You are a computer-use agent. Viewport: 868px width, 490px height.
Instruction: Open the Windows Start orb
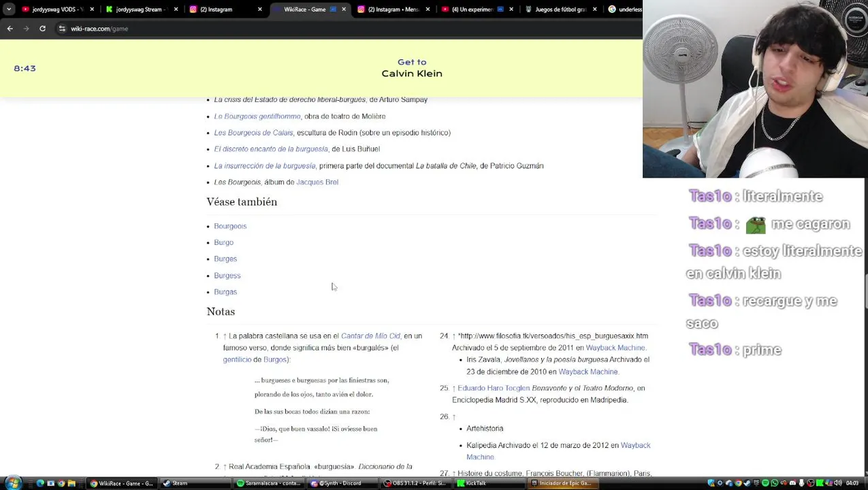pyautogui.click(x=13, y=483)
